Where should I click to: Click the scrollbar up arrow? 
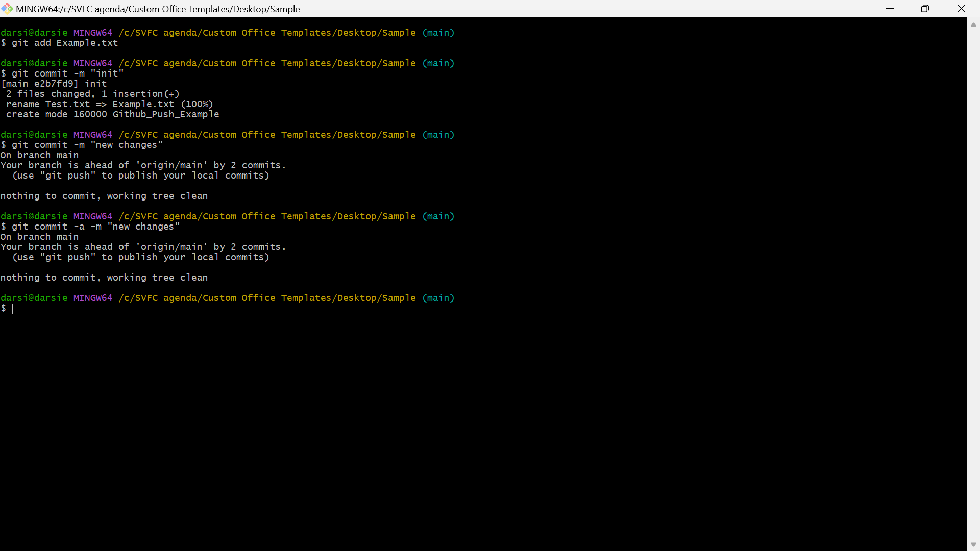(973, 24)
